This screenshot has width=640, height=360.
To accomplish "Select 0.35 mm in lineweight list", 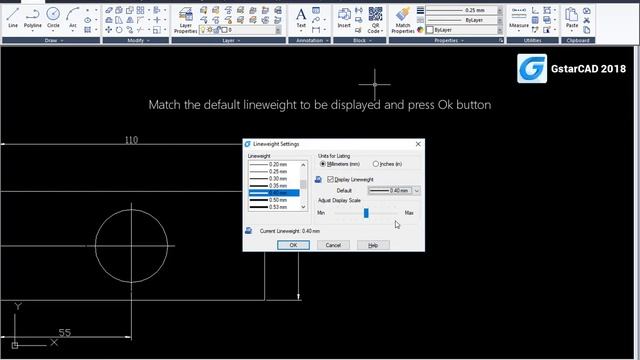I will pos(274,186).
